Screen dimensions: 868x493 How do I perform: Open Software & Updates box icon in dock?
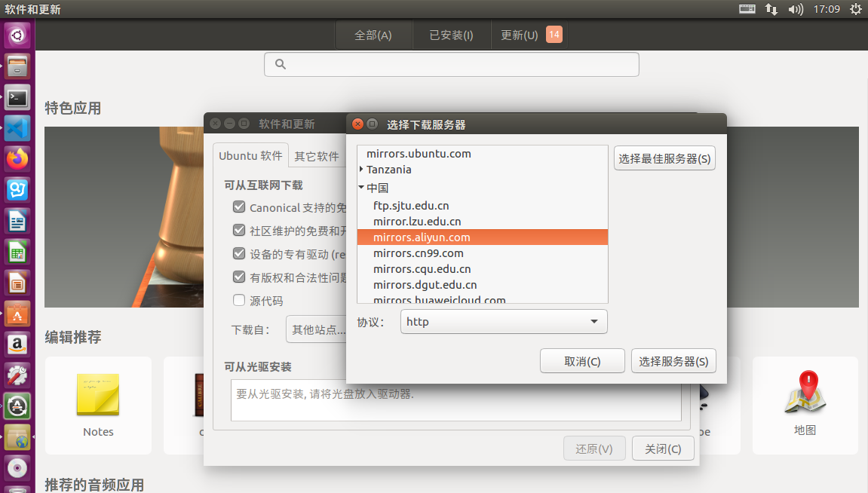click(17, 438)
